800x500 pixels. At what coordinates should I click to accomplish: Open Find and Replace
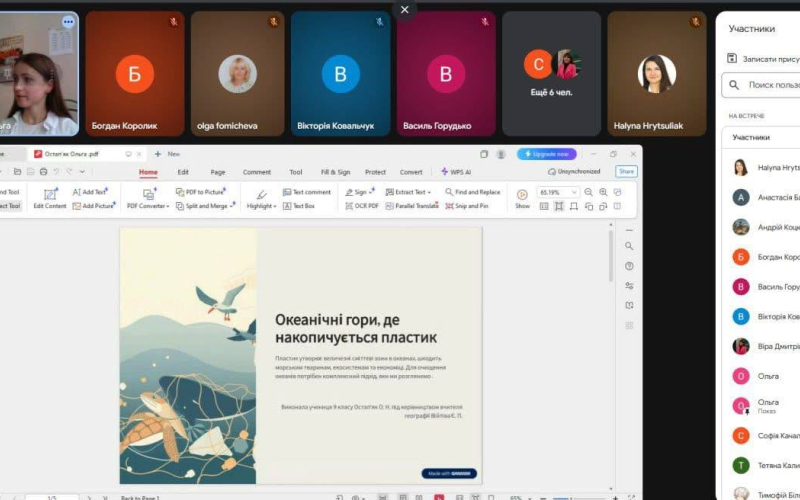click(471, 192)
